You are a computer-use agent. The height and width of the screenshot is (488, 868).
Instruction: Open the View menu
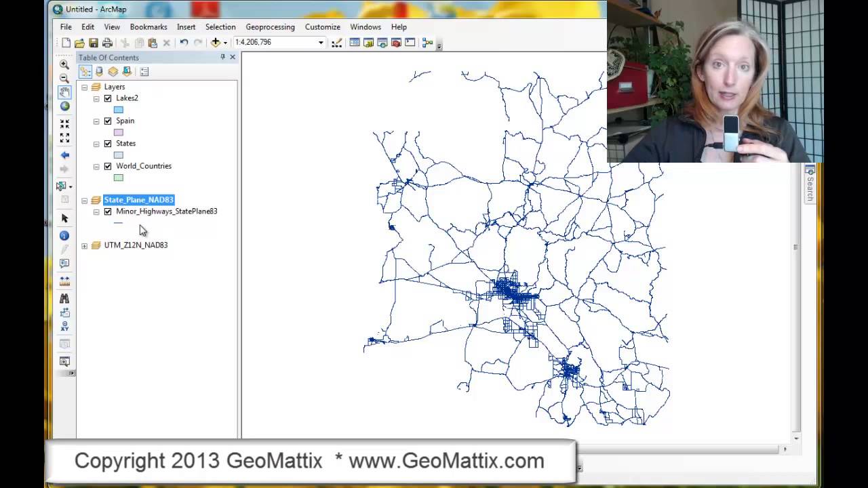coord(112,27)
